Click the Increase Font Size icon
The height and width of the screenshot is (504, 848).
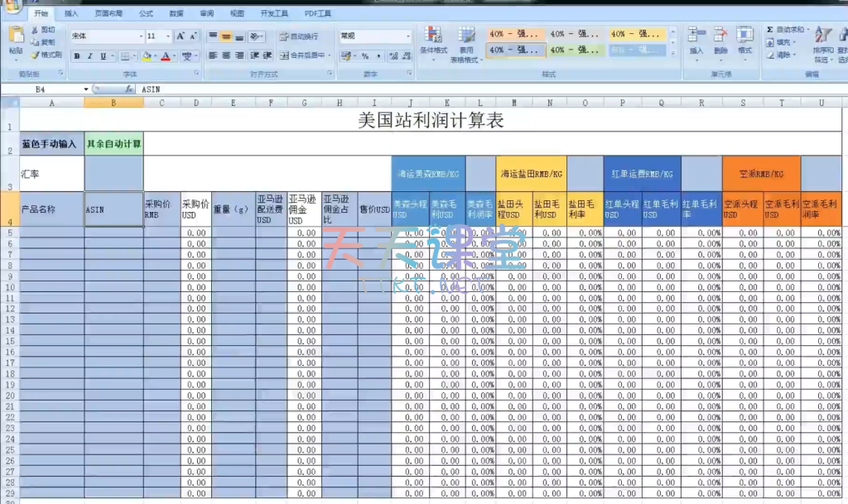181,36
